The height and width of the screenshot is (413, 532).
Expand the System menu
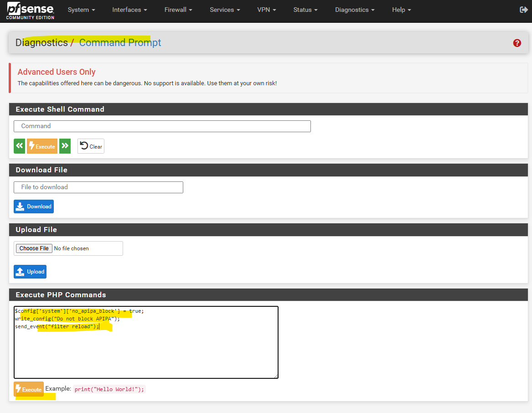(x=81, y=10)
